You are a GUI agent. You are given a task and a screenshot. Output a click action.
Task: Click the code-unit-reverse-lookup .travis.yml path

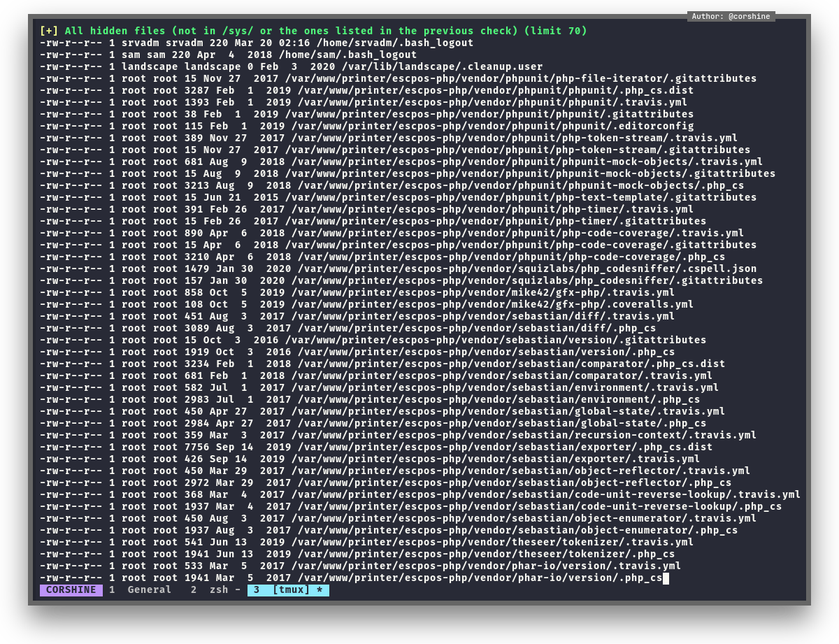click(x=545, y=494)
